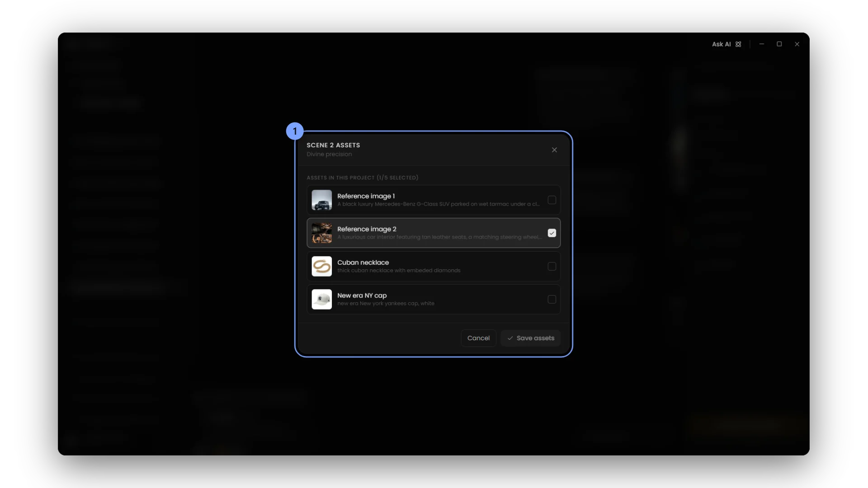Click the 'New era NY cap' title
Image resolution: width=868 pixels, height=488 pixels.
(362, 296)
